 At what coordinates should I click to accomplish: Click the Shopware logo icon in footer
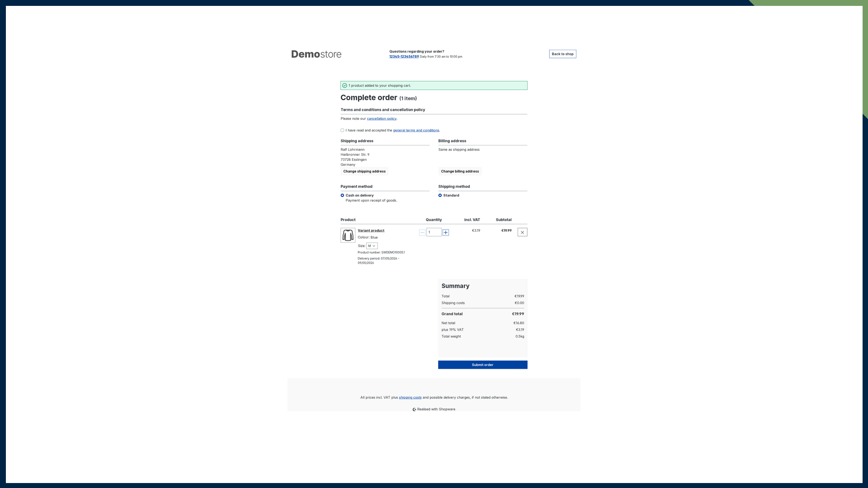coord(414,409)
